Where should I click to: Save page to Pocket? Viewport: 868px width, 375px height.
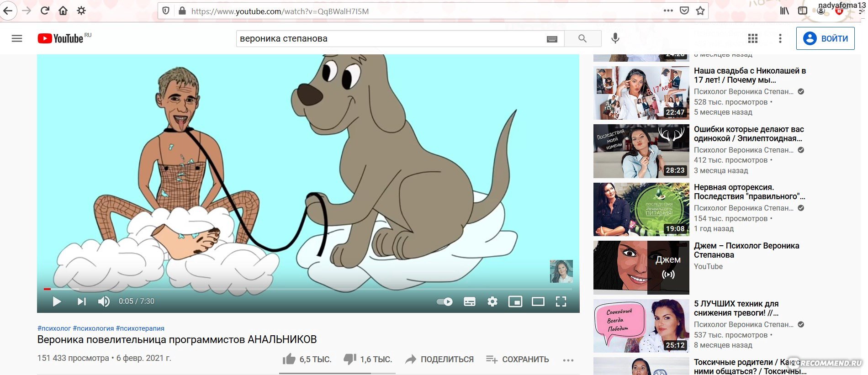[684, 11]
